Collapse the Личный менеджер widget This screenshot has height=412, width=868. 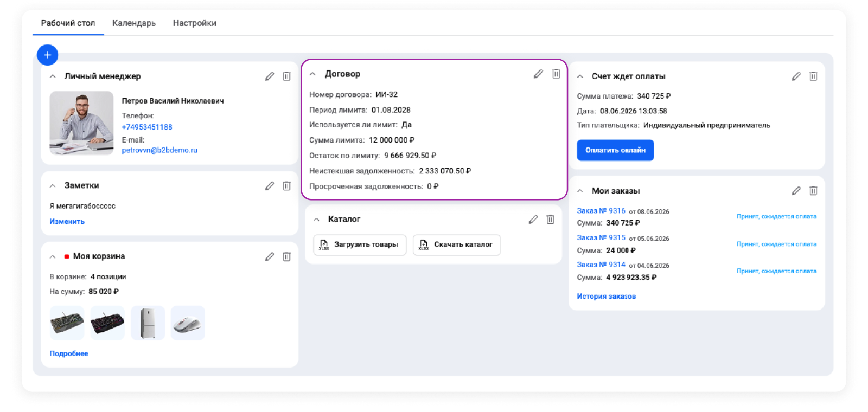coord(53,76)
